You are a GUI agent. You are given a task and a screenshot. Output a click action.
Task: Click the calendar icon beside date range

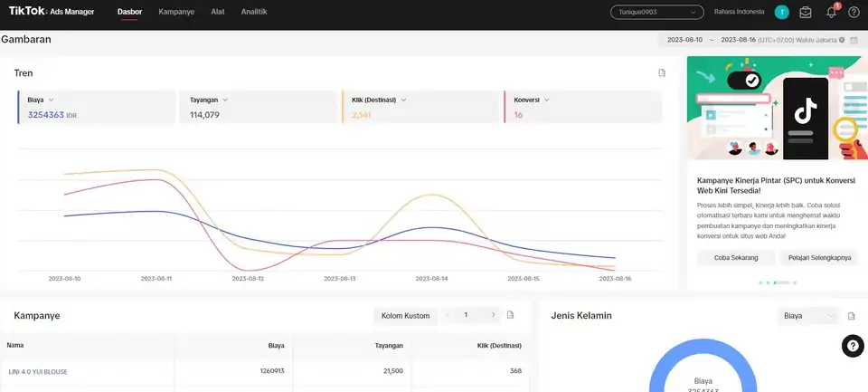(854, 40)
